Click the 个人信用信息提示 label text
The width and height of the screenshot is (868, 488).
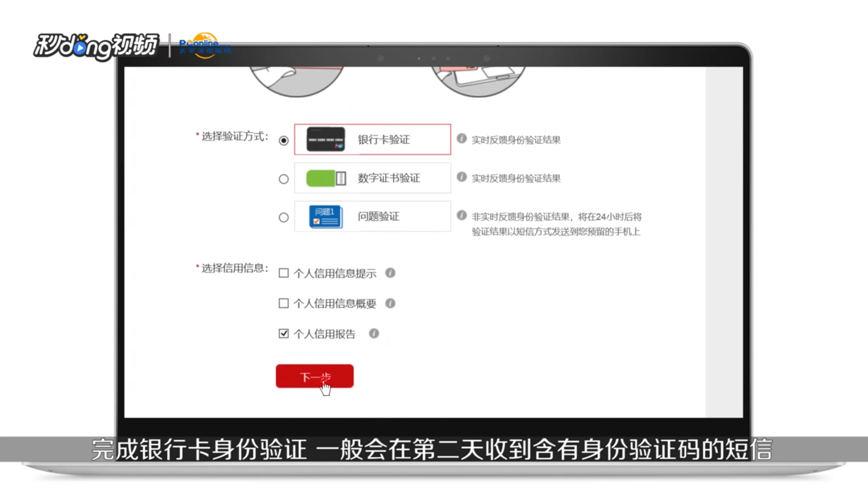pyautogui.click(x=335, y=273)
